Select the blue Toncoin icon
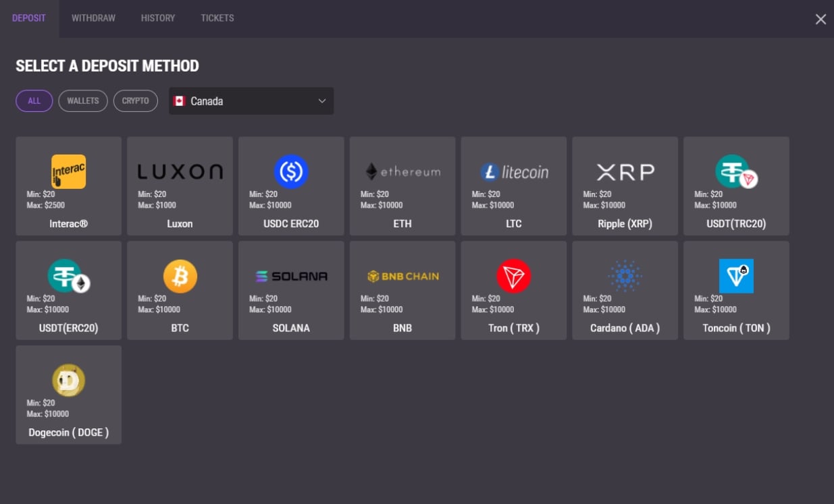834x504 pixels. pos(736,276)
